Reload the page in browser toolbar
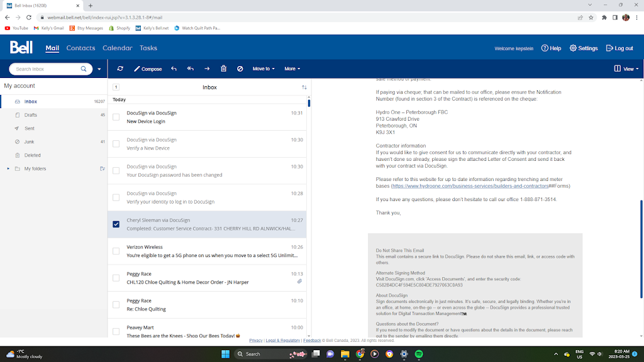The width and height of the screenshot is (644, 362). (29, 18)
